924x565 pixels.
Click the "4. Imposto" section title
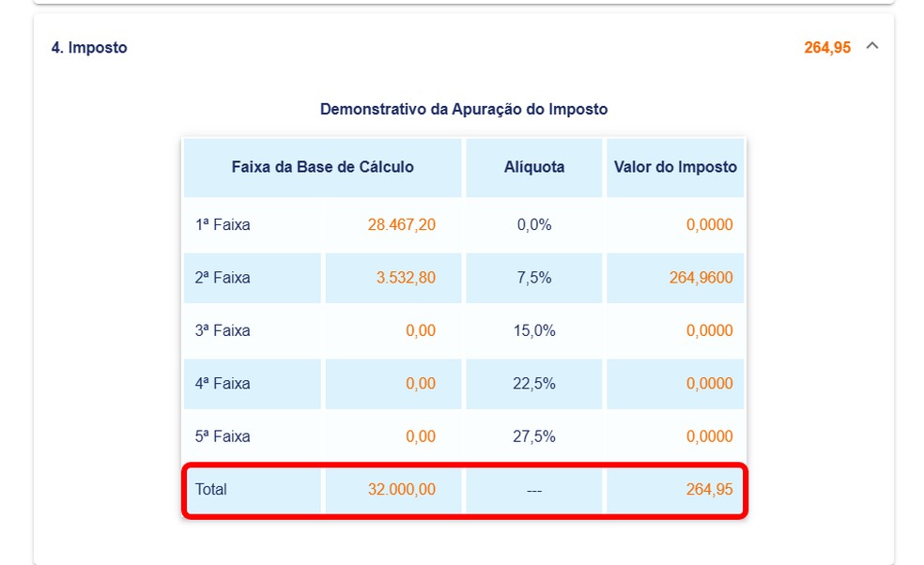coord(89,48)
